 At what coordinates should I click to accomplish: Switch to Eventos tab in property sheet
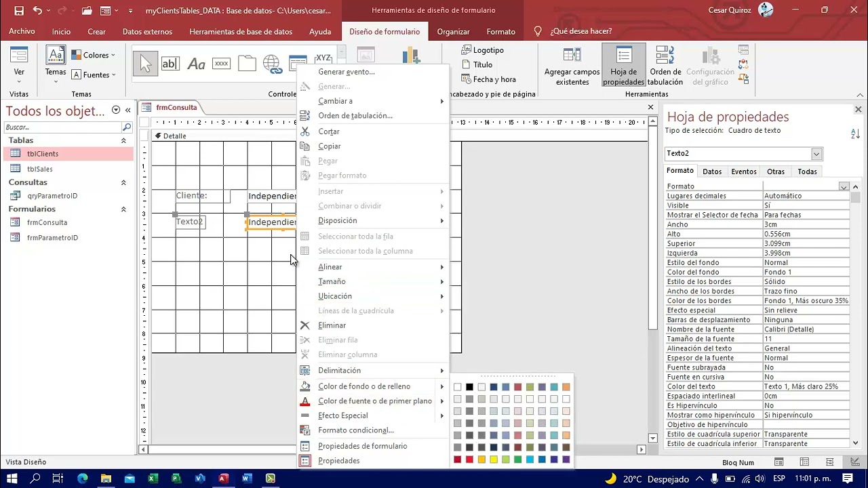(744, 171)
